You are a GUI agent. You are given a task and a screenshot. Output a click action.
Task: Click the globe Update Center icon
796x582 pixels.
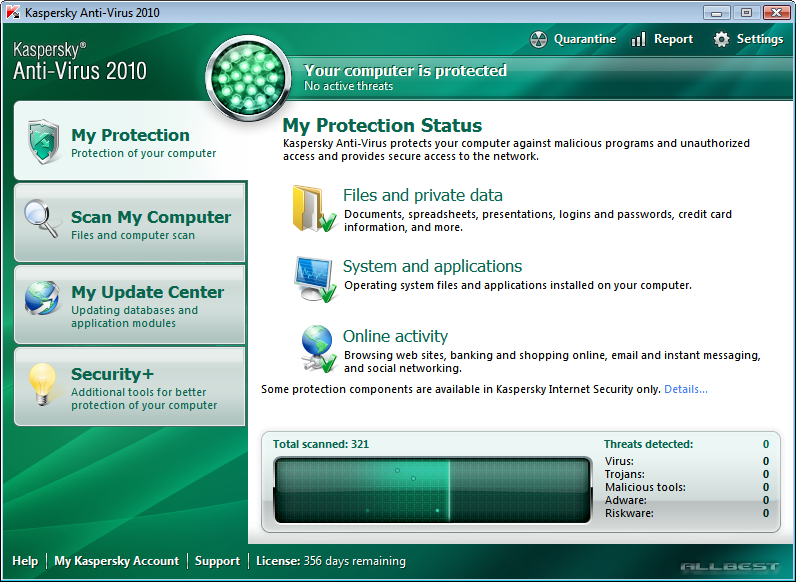[x=42, y=298]
